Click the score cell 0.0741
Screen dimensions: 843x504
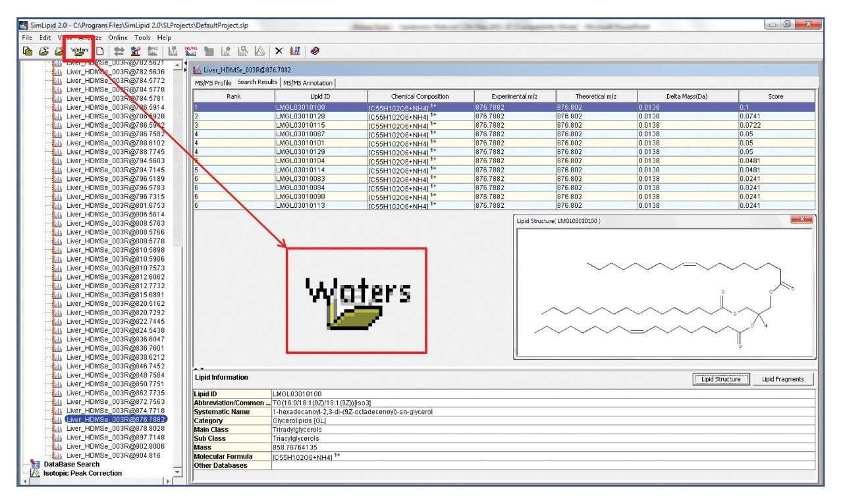(776, 116)
